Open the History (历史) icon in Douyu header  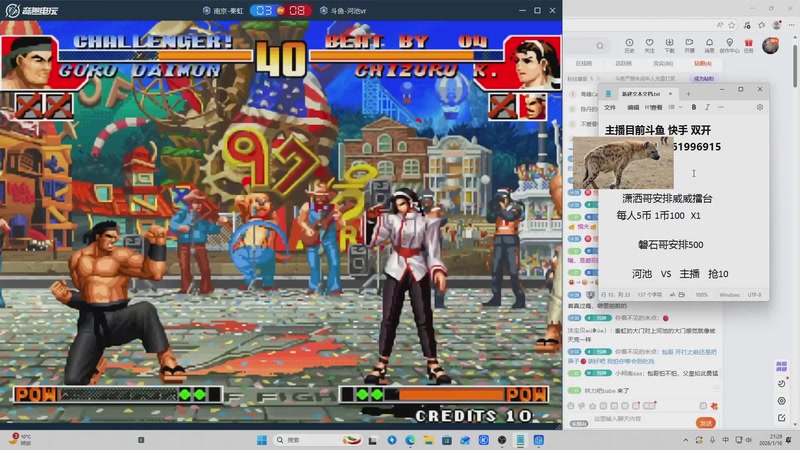(629, 45)
